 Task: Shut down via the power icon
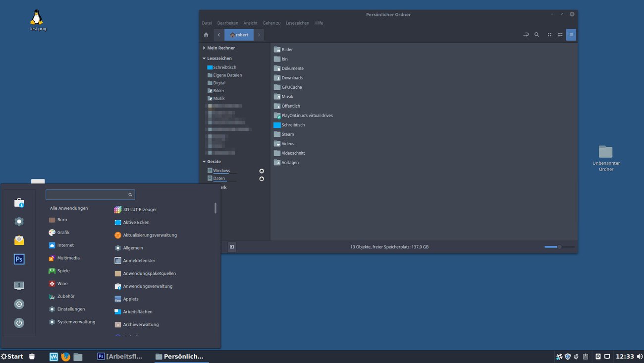pos(19,322)
